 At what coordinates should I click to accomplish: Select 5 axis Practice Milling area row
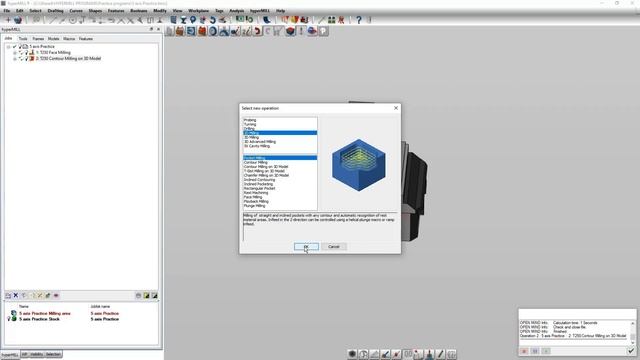point(45,313)
